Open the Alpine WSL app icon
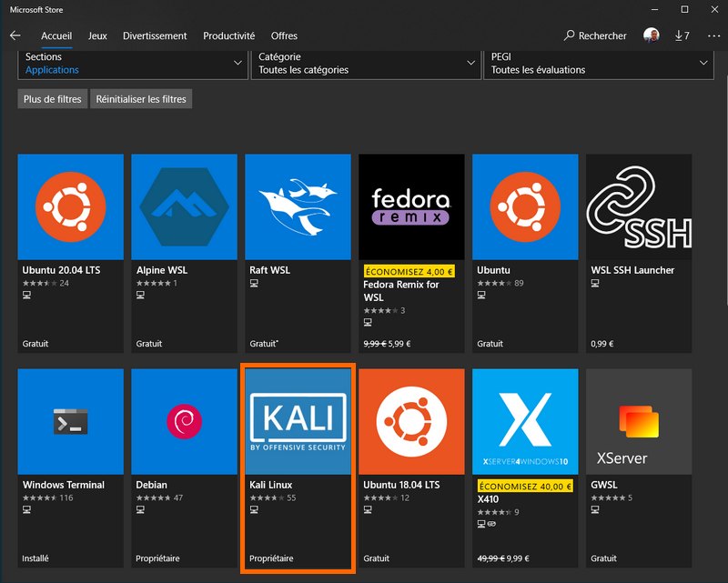 point(184,206)
